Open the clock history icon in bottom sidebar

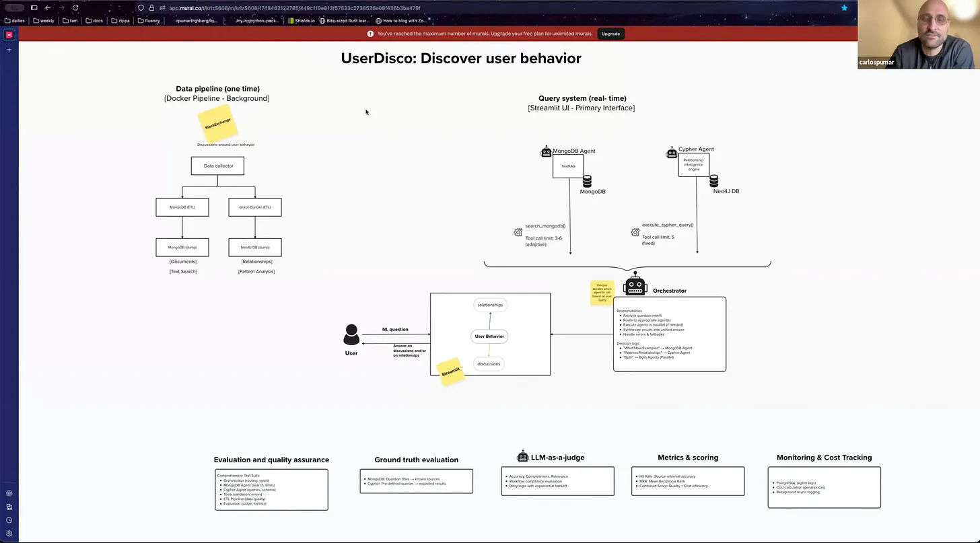click(9, 519)
